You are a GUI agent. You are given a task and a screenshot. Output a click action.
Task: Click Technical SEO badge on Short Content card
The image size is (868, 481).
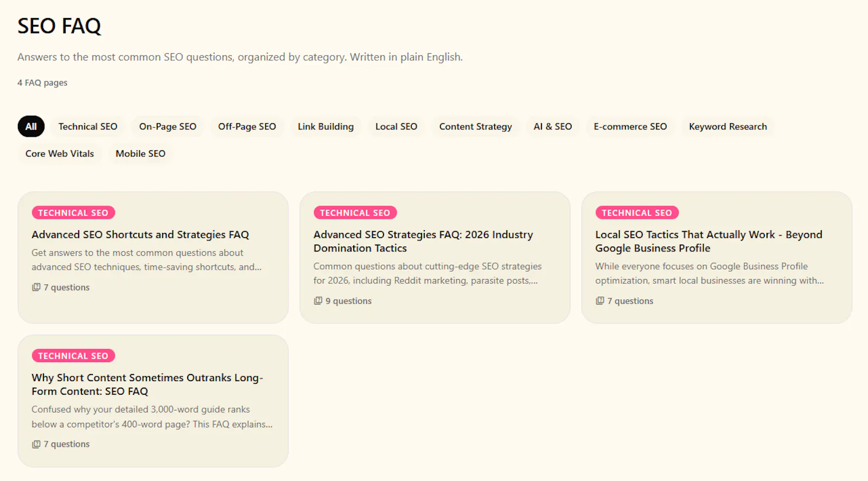[x=73, y=356]
